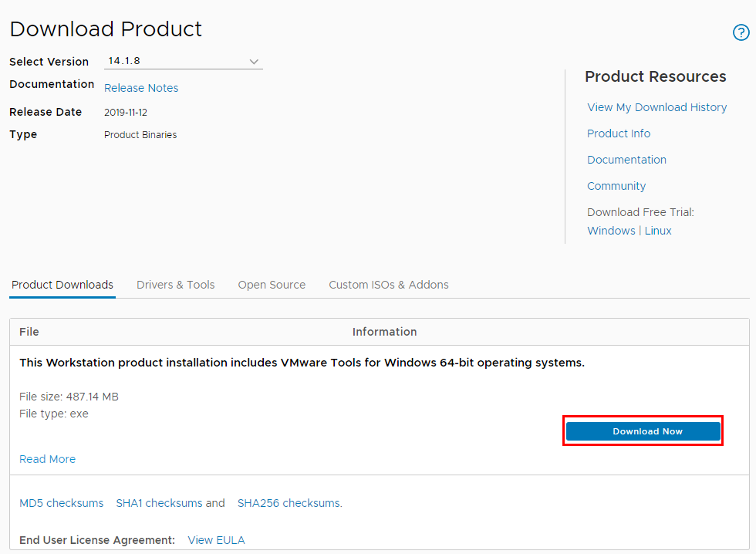Open the Documentation link under Product Resources

tap(626, 160)
